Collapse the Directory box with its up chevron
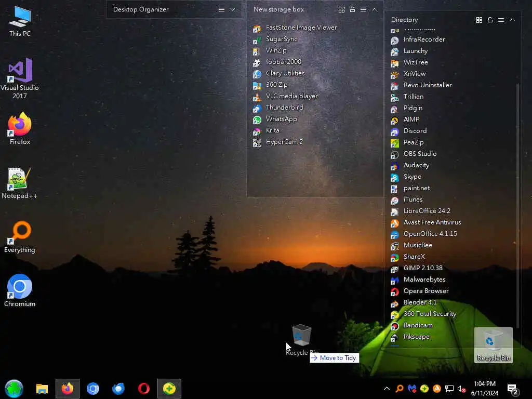This screenshot has height=399, width=532. tap(512, 20)
